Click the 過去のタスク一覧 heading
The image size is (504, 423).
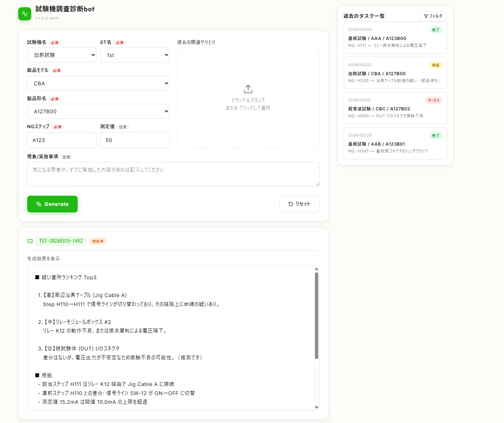click(364, 16)
